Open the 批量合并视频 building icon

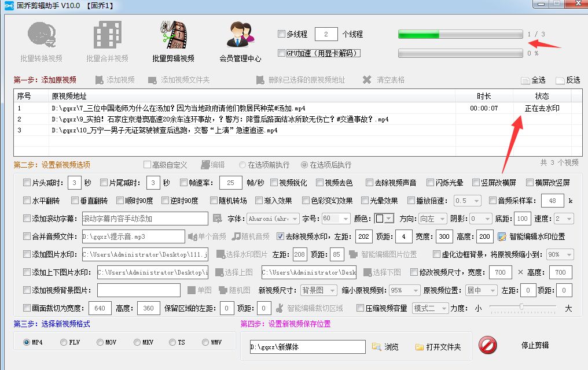pyautogui.click(x=107, y=35)
